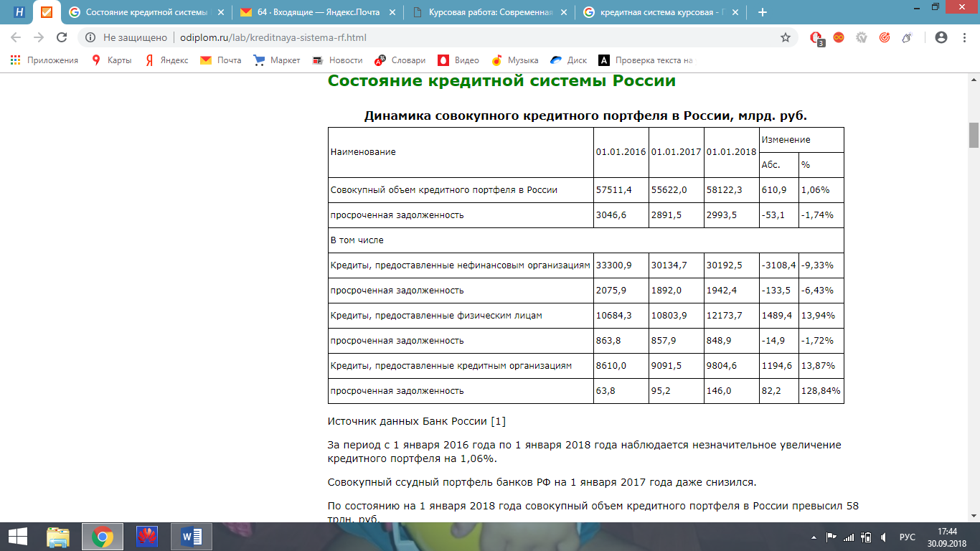Open network signal settings in tray
The height and width of the screenshot is (551, 980).
[x=849, y=537]
